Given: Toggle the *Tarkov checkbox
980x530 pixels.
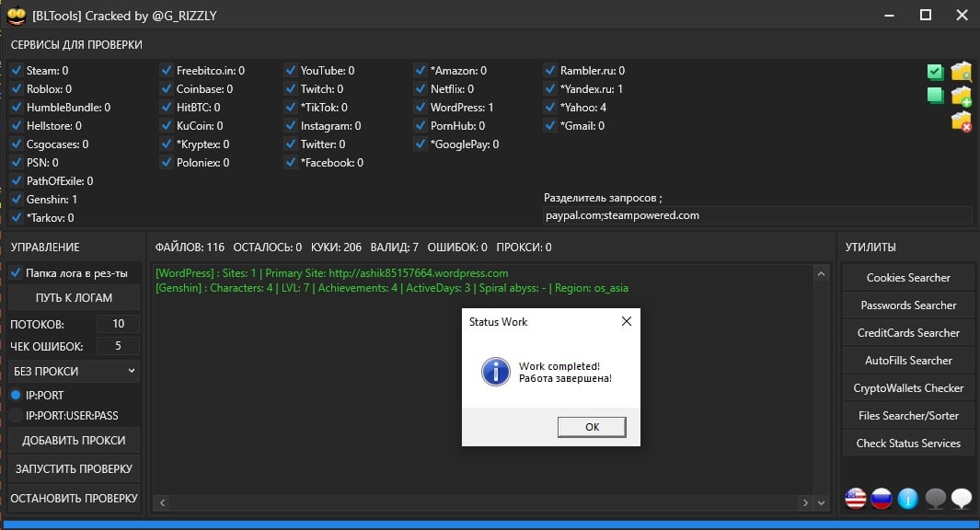Looking at the screenshot, I should tap(17, 217).
